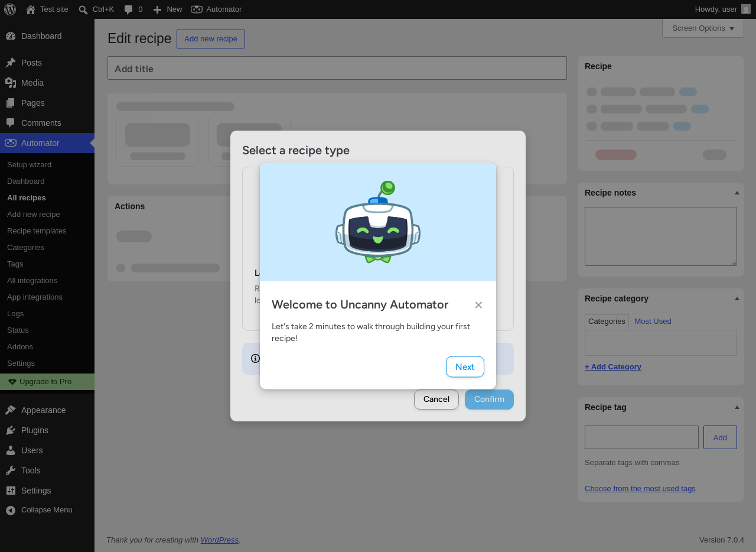Click the Upgrade to Pro diamond icon
756x552 pixels.
pyautogui.click(x=12, y=382)
